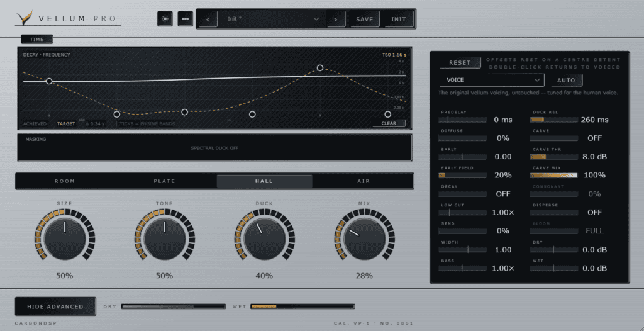Click the 1.00 width value
Viewport: 644px width, 331px height.
click(503, 250)
